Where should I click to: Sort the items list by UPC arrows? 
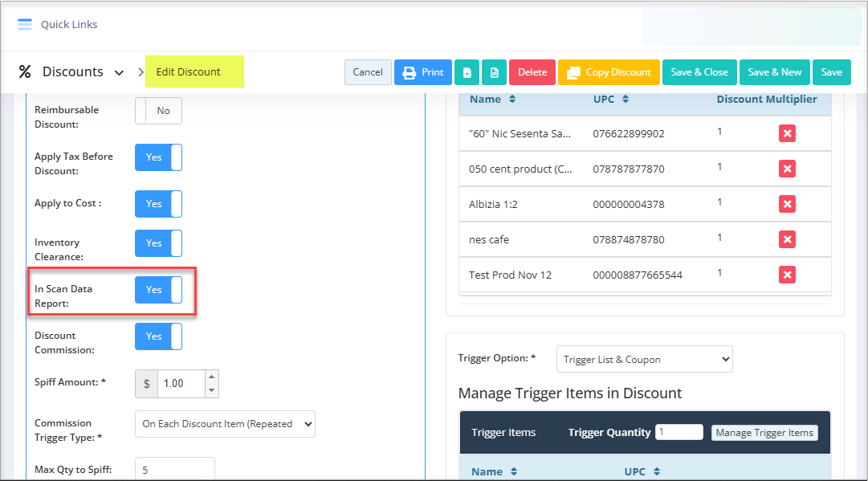[x=626, y=99]
